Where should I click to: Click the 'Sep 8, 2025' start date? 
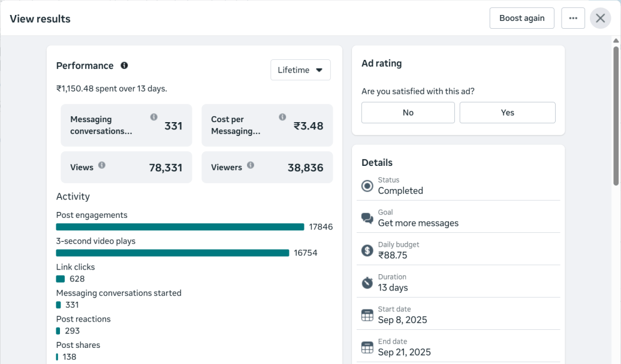pyautogui.click(x=402, y=320)
